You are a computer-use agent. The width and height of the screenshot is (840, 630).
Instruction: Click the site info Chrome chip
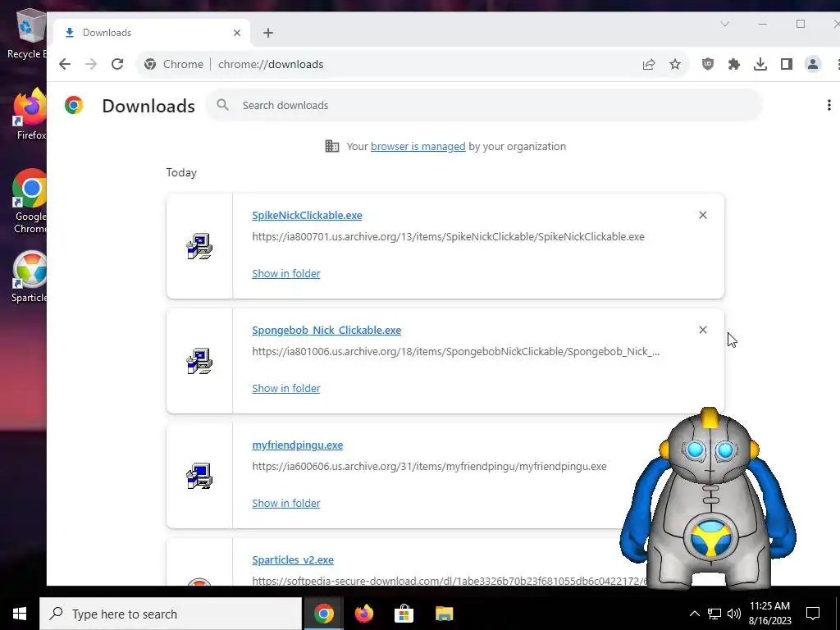pos(174,64)
